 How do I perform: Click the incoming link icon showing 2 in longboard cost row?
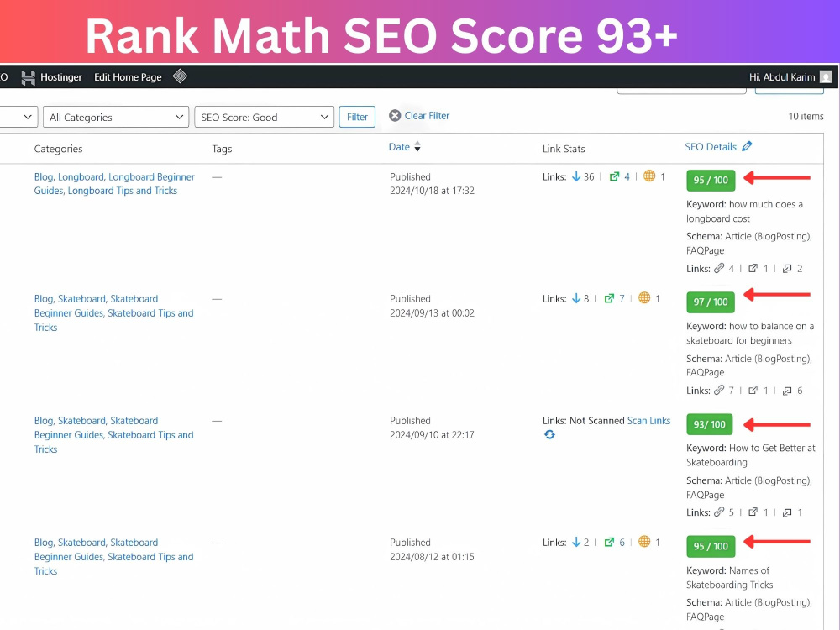pos(787,269)
